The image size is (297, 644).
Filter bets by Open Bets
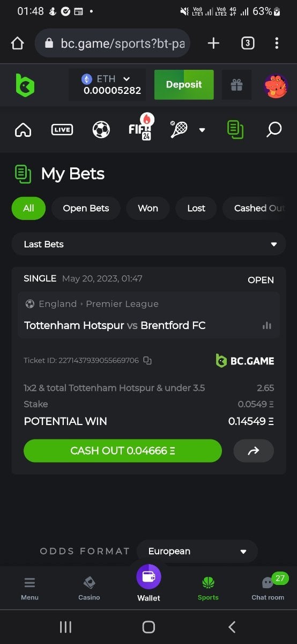coord(86,208)
